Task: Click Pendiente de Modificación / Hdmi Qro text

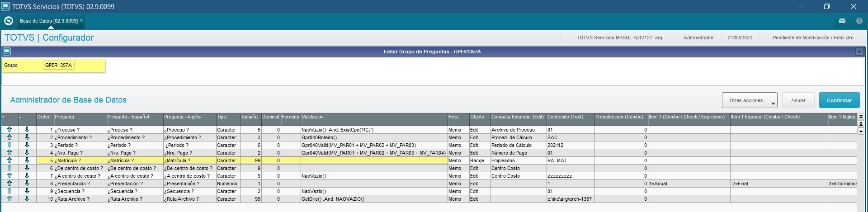Action: [x=813, y=38]
